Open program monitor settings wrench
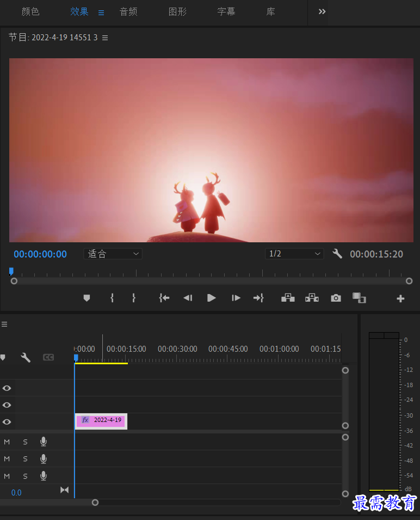Screen dimensions: 420x520 coord(337,254)
